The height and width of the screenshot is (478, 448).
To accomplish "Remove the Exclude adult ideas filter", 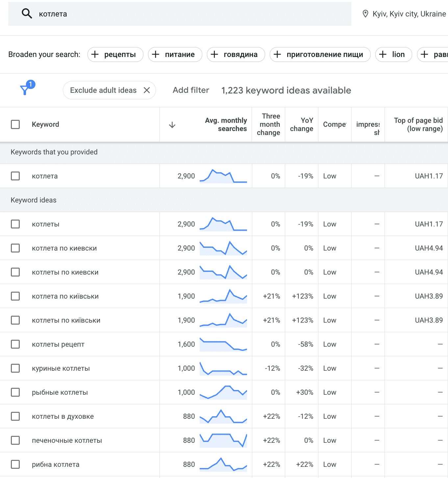I will pyautogui.click(x=147, y=90).
